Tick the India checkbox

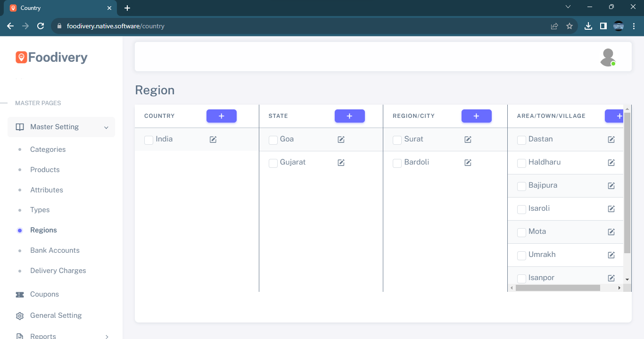coord(149,140)
